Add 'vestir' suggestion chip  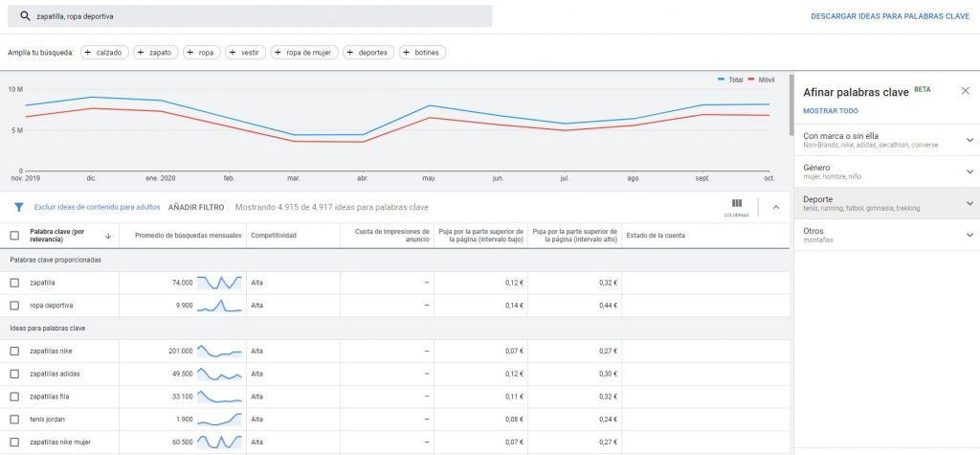point(246,53)
